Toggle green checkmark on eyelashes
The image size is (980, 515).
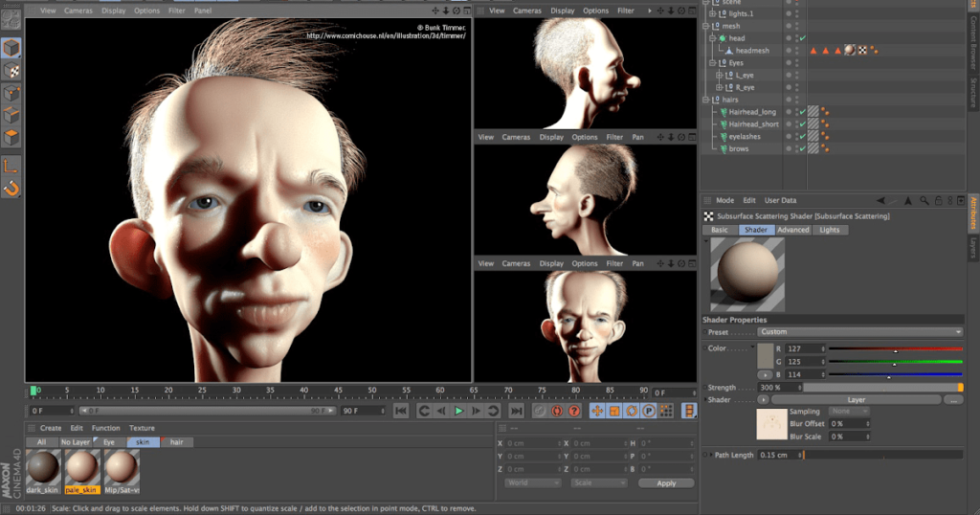(803, 136)
